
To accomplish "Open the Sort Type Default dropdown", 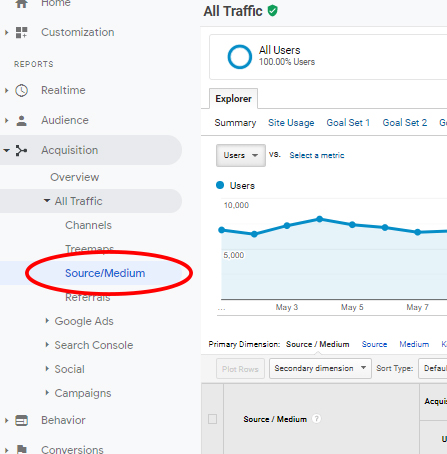I will pos(433,368).
